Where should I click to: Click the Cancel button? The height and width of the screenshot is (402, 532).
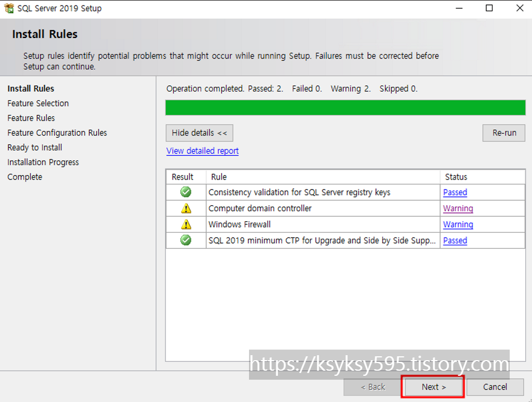[495, 387]
